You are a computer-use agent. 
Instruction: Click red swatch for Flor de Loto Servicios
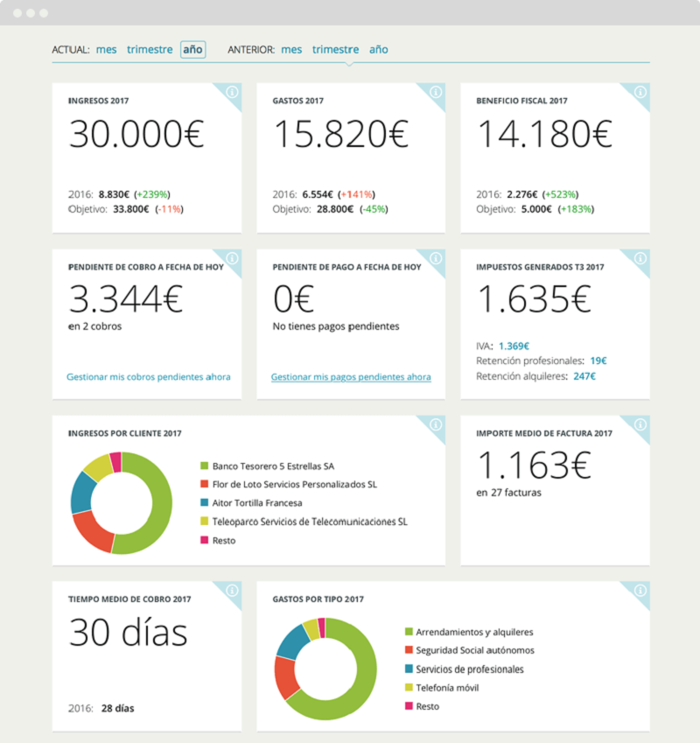pyautogui.click(x=204, y=484)
